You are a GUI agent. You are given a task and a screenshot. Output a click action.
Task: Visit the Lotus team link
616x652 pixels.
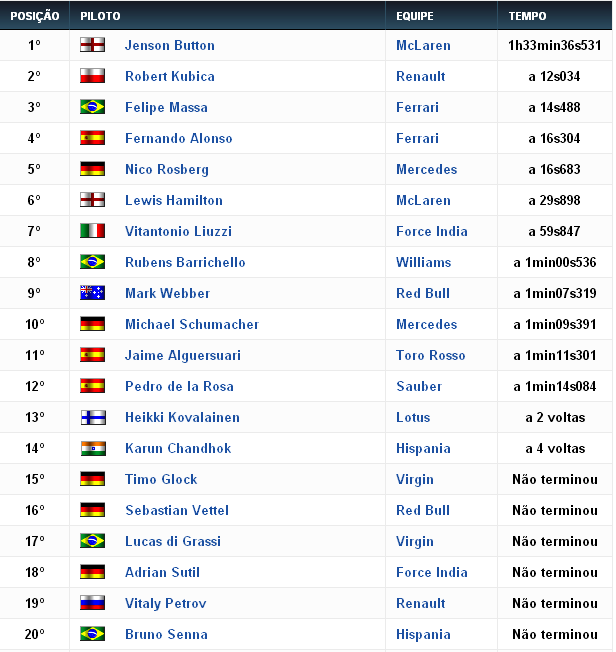[x=413, y=417]
